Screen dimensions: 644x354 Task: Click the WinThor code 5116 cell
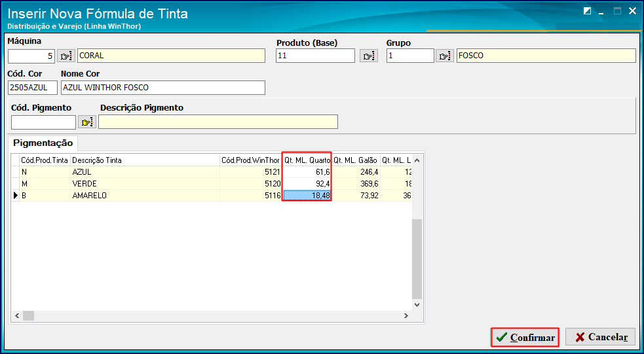click(250, 196)
